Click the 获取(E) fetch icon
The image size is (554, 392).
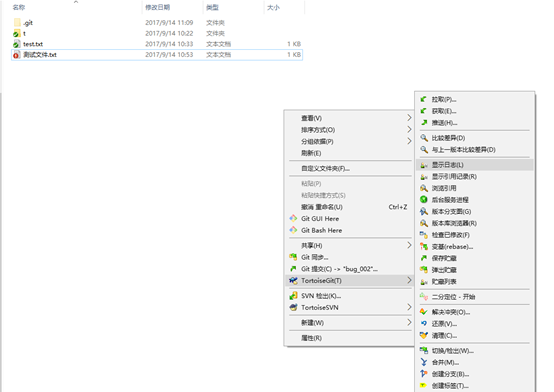click(x=424, y=111)
